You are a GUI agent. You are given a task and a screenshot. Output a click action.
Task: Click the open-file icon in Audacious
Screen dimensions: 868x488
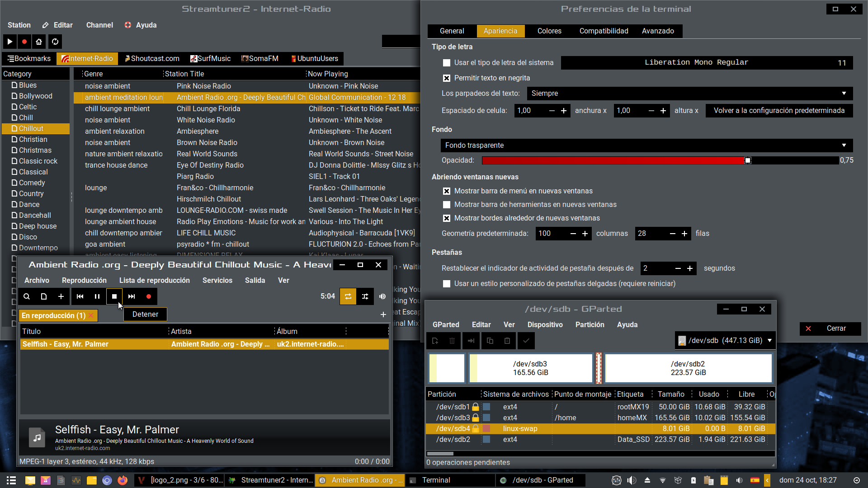(44, 296)
